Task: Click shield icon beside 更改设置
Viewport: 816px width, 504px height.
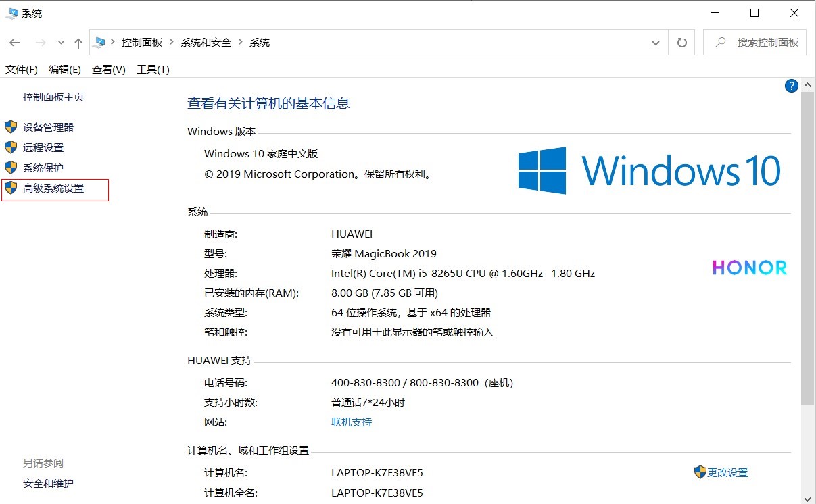Action: (700, 472)
